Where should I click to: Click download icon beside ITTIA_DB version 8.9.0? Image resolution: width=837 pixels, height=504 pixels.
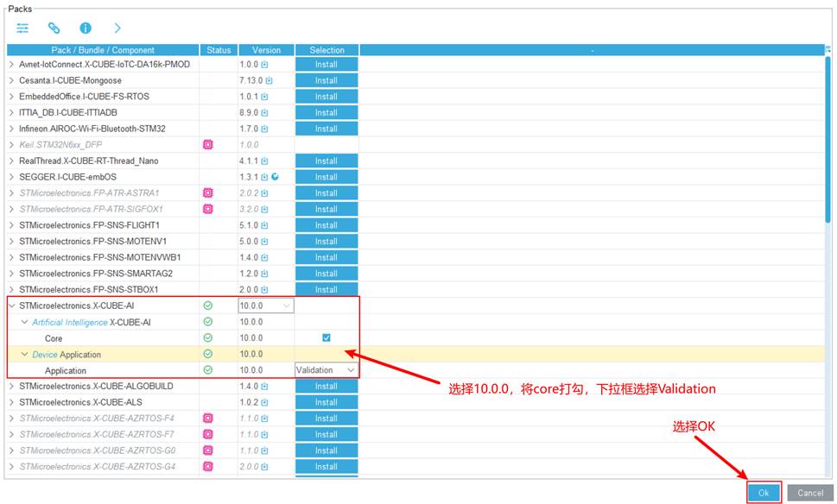coord(264,112)
